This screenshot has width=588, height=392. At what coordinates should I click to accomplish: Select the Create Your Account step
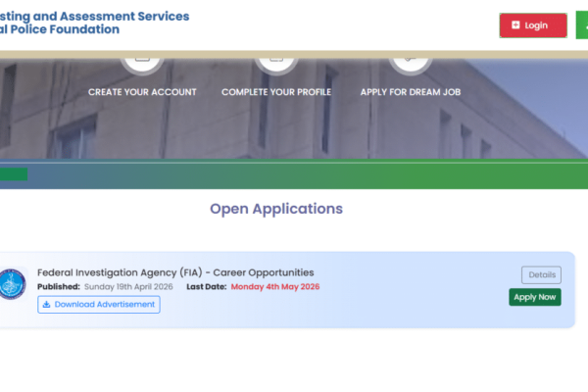point(142,92)
